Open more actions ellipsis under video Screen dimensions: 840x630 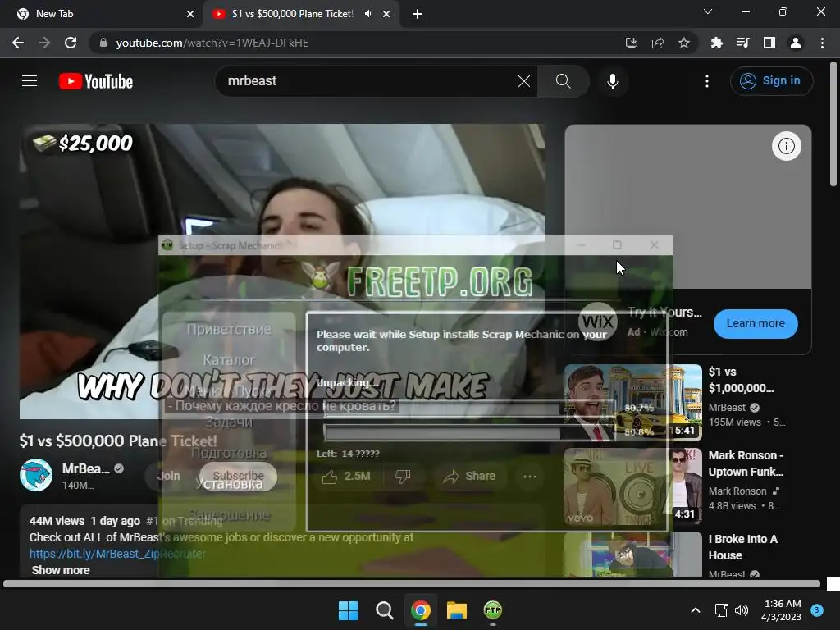pos(529,477)
